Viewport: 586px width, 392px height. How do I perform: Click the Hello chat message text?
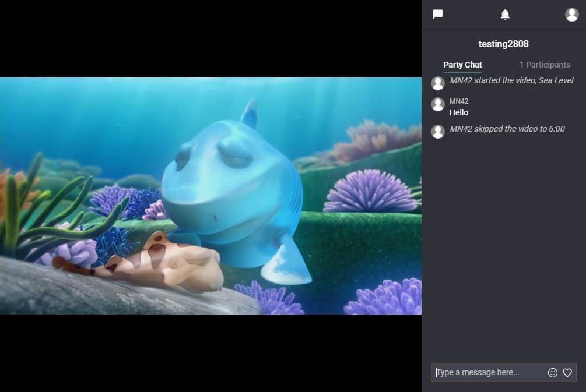[x=459, y=112]
